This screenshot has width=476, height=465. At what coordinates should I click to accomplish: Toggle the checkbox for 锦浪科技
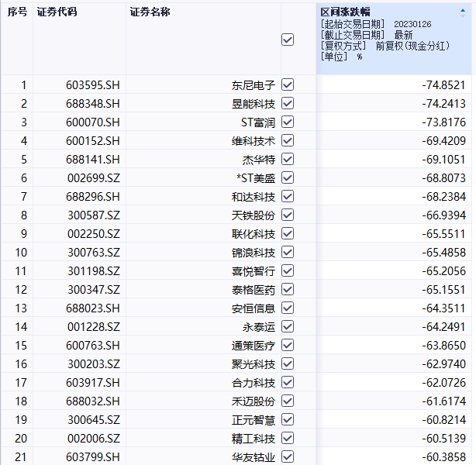click(x=288, y=252)
